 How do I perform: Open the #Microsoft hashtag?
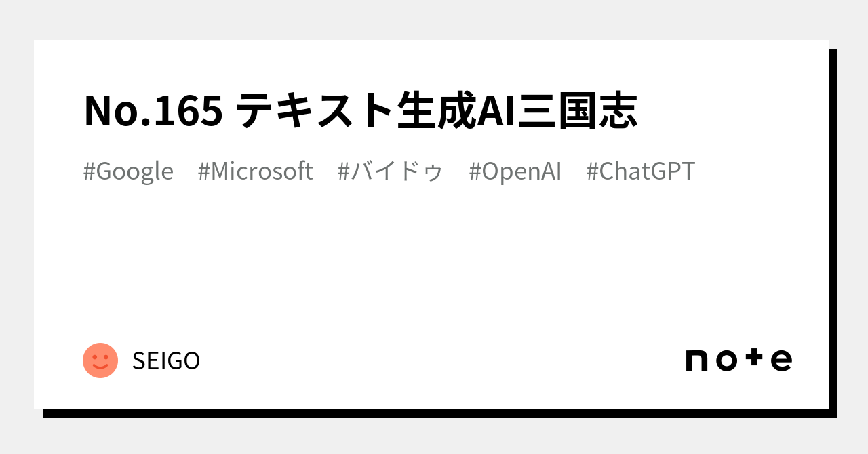[255, 171]
